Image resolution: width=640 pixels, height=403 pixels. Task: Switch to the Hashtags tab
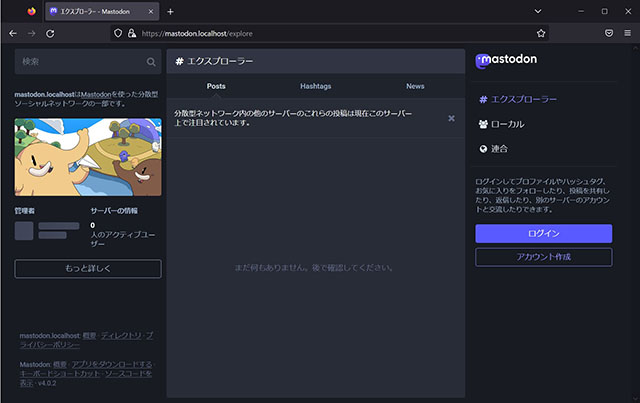tap(316, 86)
